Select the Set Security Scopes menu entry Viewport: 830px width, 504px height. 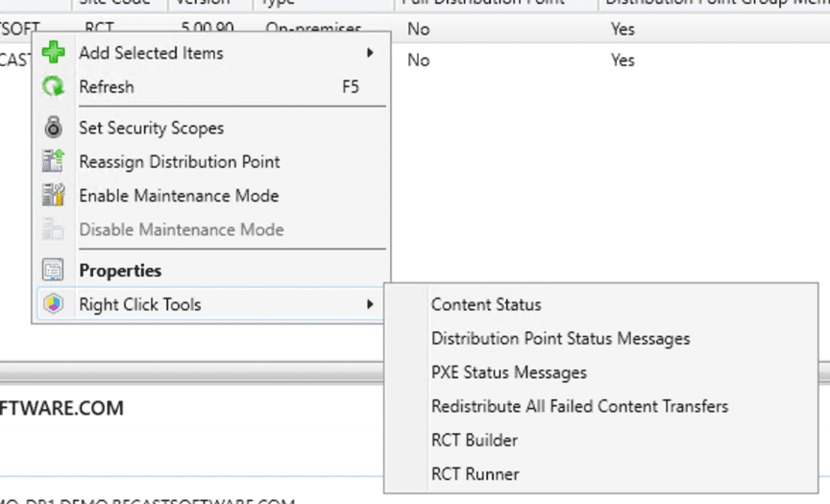pos(151,128)
